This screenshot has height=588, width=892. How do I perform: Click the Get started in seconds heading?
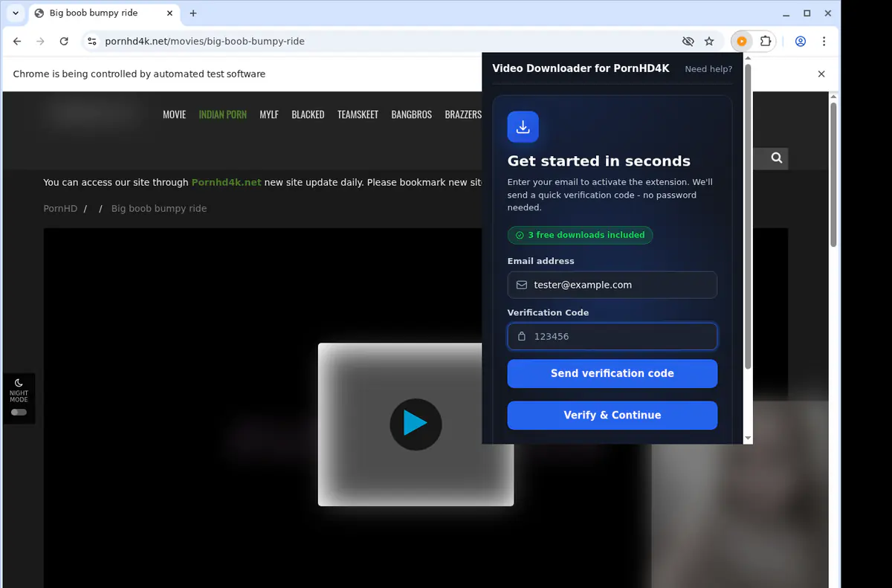(599, 161)
